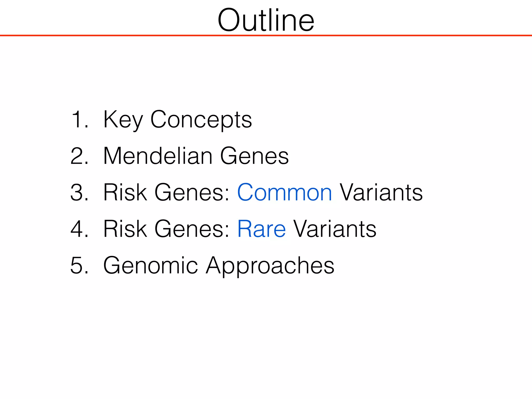Click "Risk Genes:" in list item 4
This screenshot has height=399, width=532.
pyautogui.click(x=167, y=229)
